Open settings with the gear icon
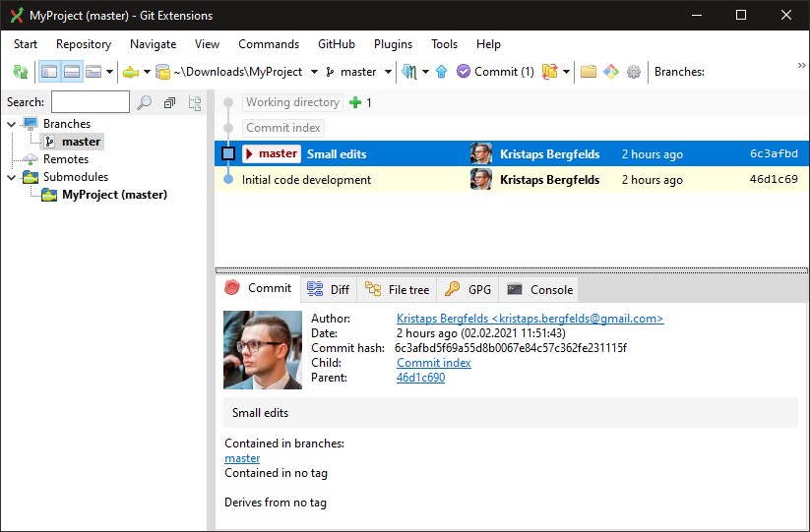Screen dimensions: 810x532 pos(634,72)
